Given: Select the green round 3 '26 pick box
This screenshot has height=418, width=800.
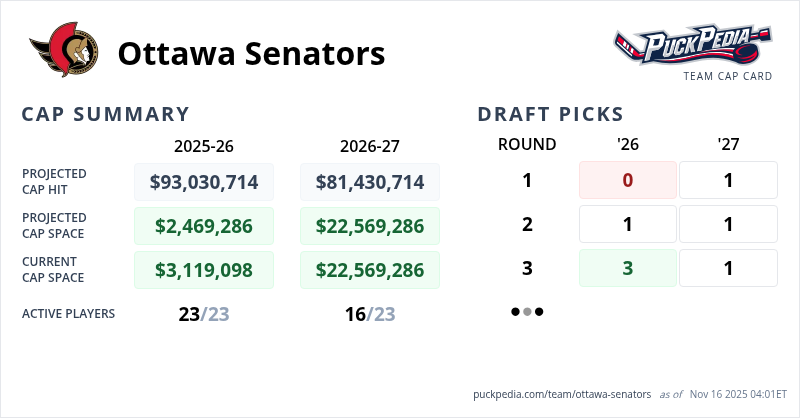Looking at the screenshot, I should point(628,268).
